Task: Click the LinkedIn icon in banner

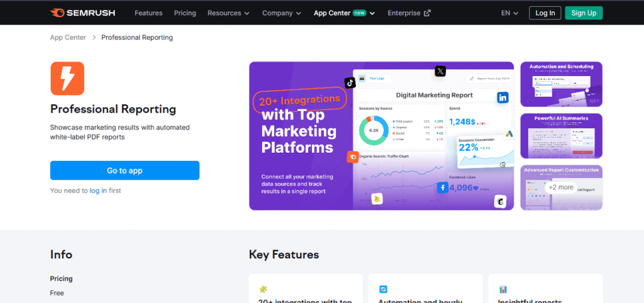Action: (x=502, y=97)
